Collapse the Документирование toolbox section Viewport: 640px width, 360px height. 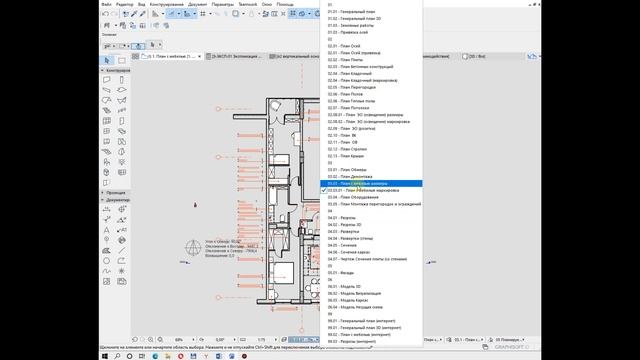tap(102, 200)
